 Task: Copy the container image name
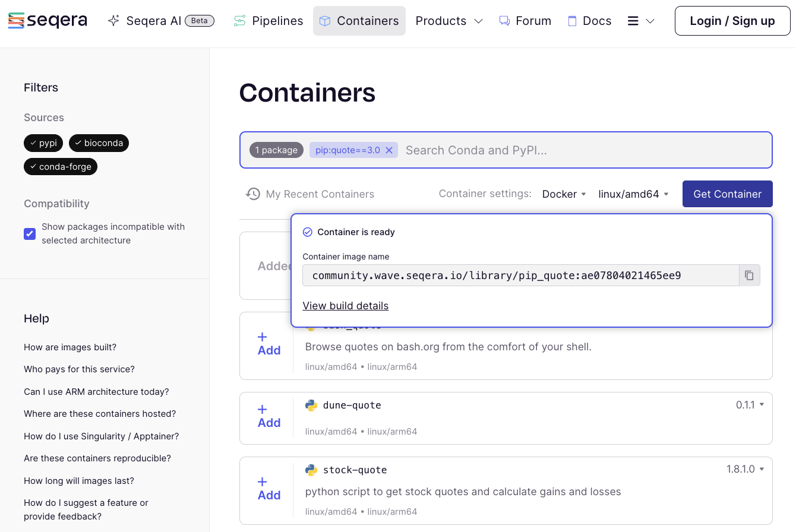[749, 275]
